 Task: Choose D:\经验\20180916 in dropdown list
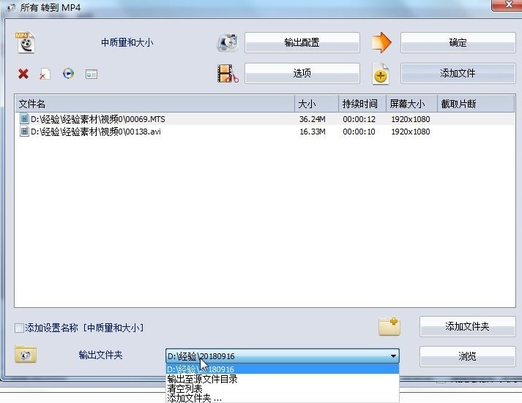tap(282, 369)
